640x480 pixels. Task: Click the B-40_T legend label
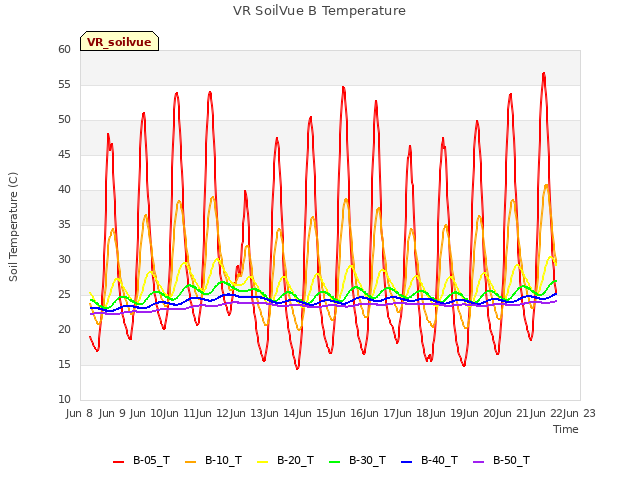pyautogui.click(x=439, y=460)
